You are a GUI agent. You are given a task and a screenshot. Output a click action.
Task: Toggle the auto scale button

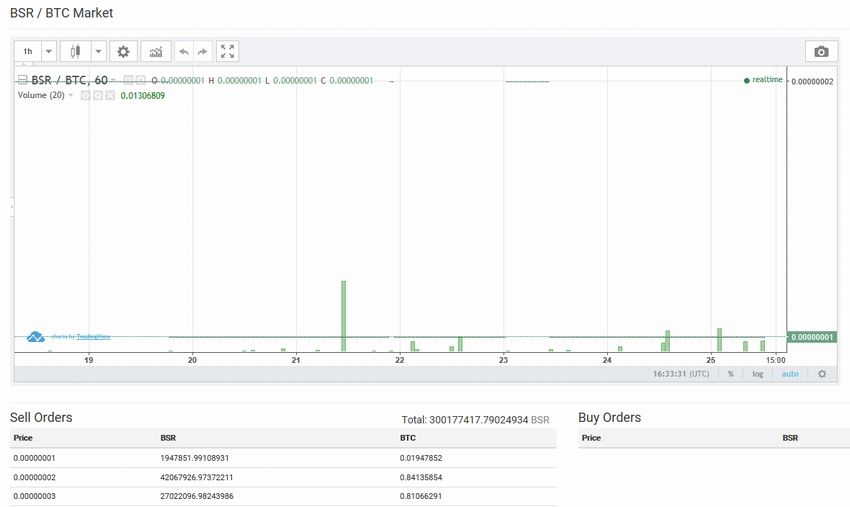pos(790,374)
